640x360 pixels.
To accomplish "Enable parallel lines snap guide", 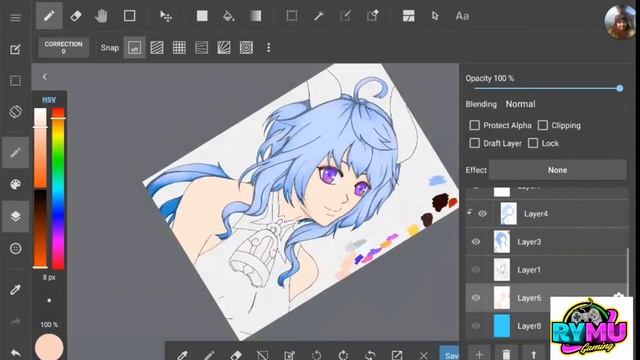I will [x=157, y=48].
